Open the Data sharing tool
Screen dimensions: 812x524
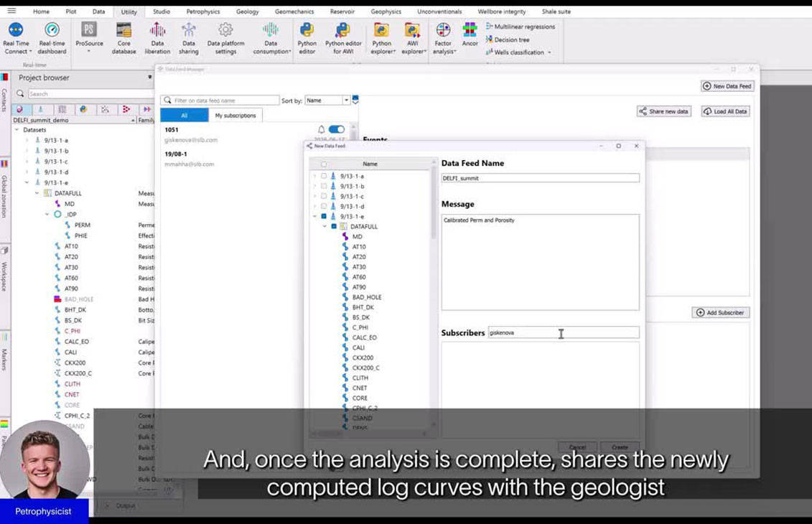189,38
